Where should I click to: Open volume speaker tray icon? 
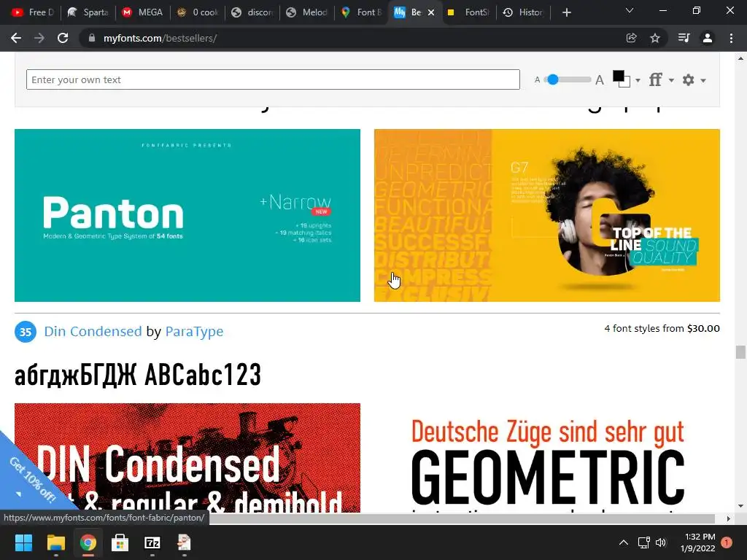661,542
